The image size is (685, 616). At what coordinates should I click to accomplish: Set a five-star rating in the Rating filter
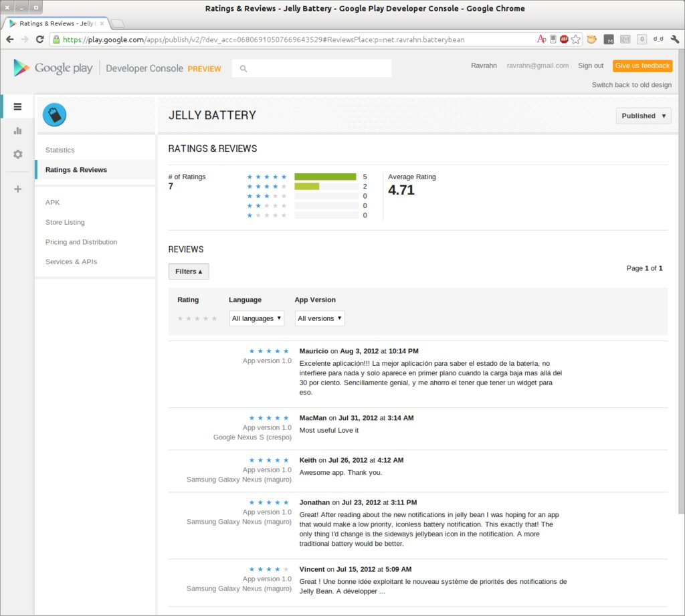coord(215,318)
